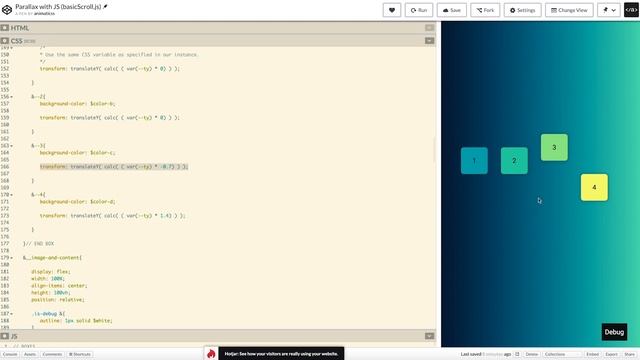This screenshot has width=640, height=360.
Task: Expand the HTML editor dropdown arrow
Action: [x=429, y=28]
